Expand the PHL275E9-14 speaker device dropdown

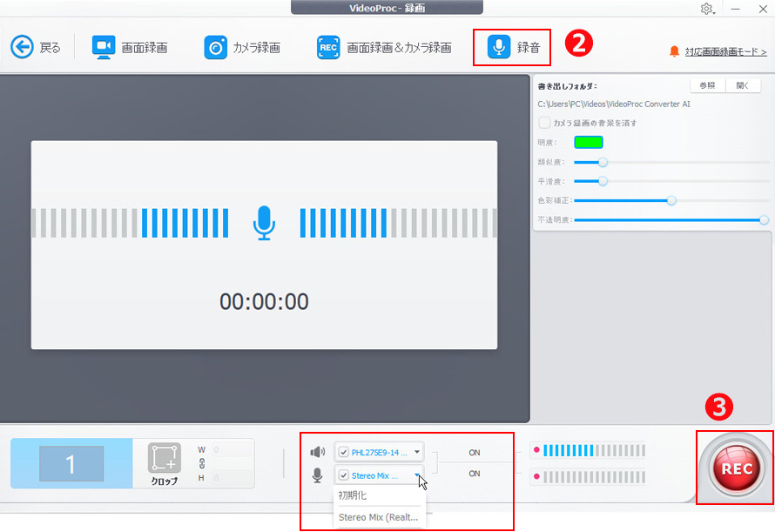(416, 452)
